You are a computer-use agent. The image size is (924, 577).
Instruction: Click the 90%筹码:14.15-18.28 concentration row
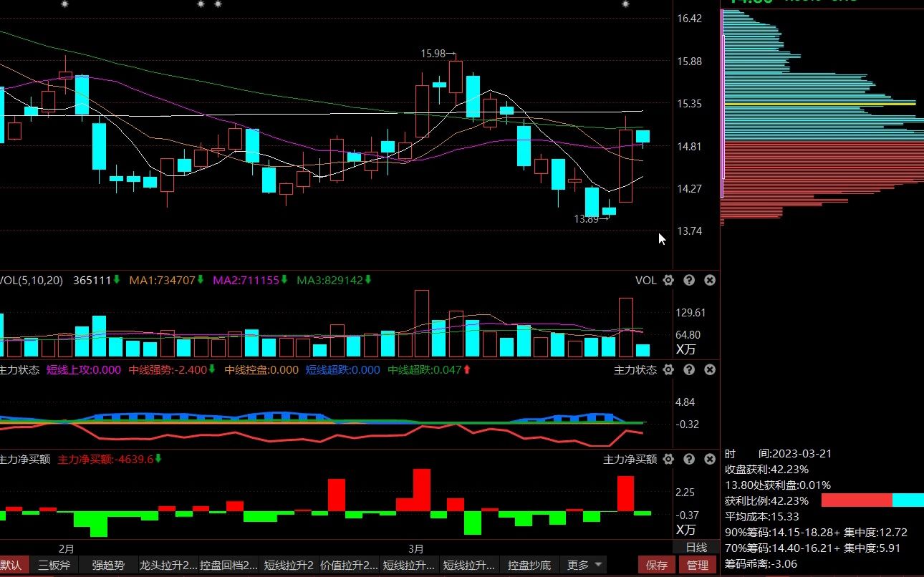point(816,533)
